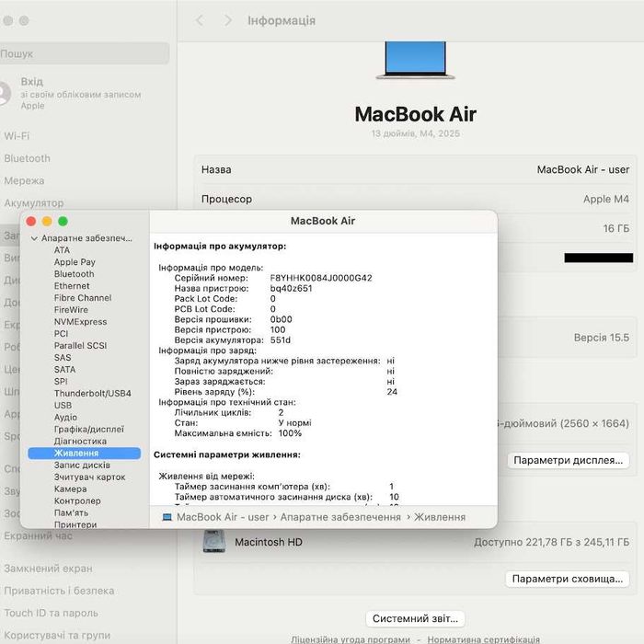Select FireWire item
Image resolution: width=644 pixels, height=644 pixels.
[x=71, y=310]
